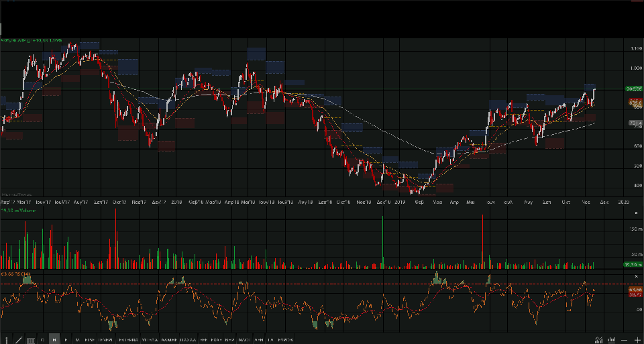Click the green Volume indicator label
Image resolution: width=644 pixels, height=344 pixels.
19,211
